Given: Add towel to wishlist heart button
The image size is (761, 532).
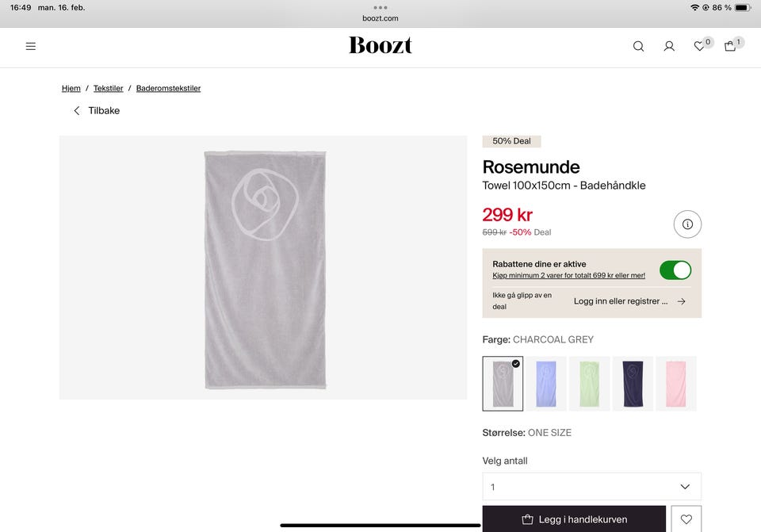Looking at the screenshot, I should point(686,519).
